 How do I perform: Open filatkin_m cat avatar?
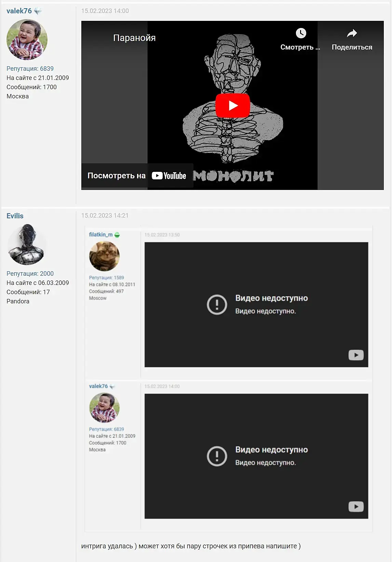tap(104, 256)
